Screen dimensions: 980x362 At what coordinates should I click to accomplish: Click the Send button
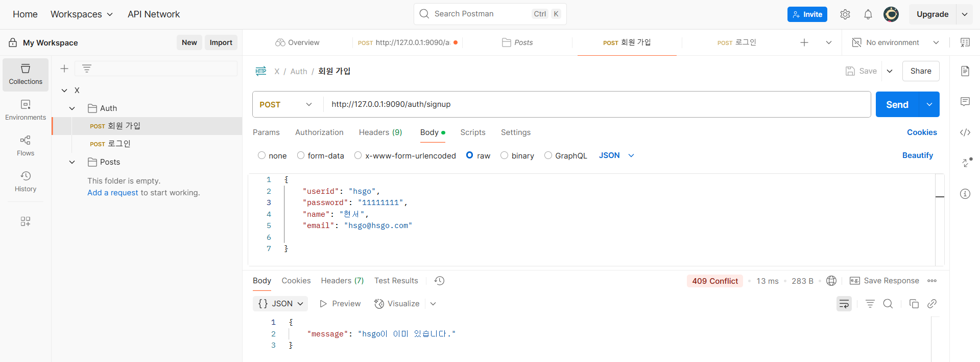pos(897,104)
